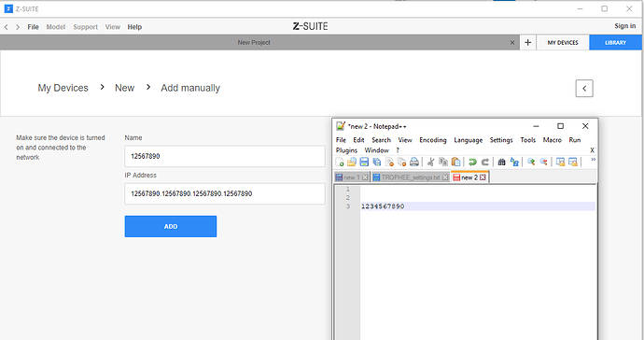Open Z-SUITE View menu
The height and width of the screenshot is (340, 644).
[x=113, y=27]
